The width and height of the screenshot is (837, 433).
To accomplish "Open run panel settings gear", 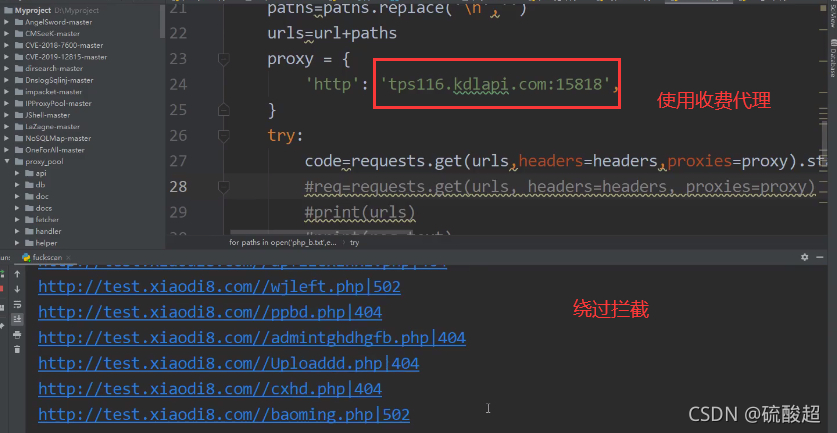I will pos(804,257).
